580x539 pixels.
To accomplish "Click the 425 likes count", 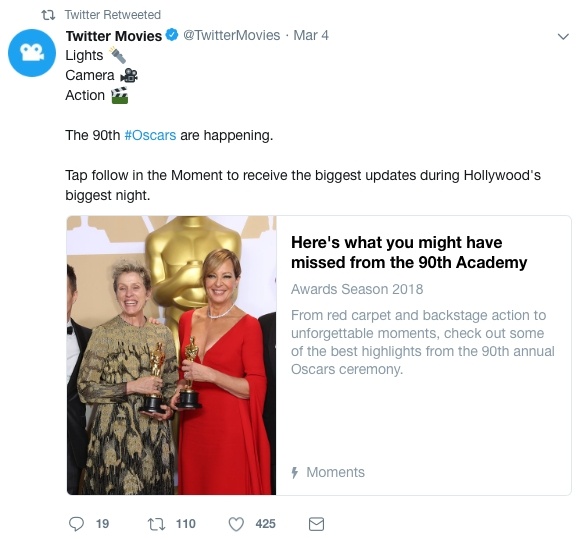I will click(x=265, y=524).
